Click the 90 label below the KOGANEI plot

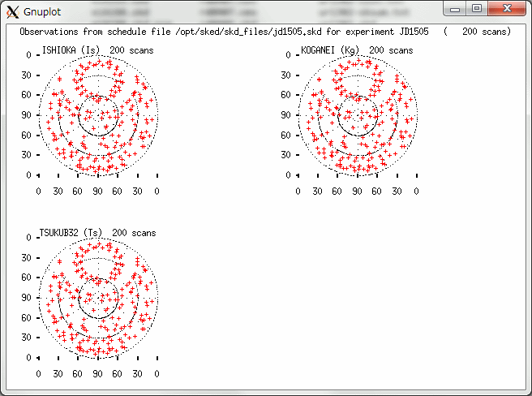click(x=358, y=192)
